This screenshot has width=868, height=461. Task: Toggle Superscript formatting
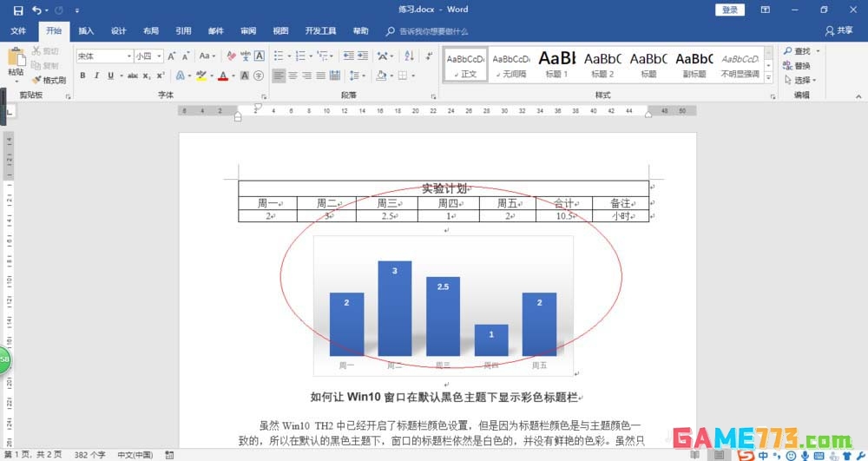point(161,76)
